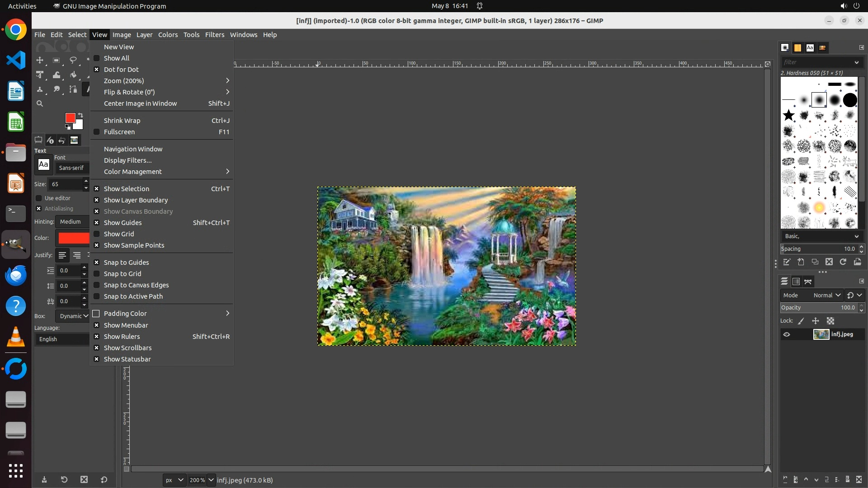
Task: Open the layer Mode Normal dropdown
Action: coord(827,295)
